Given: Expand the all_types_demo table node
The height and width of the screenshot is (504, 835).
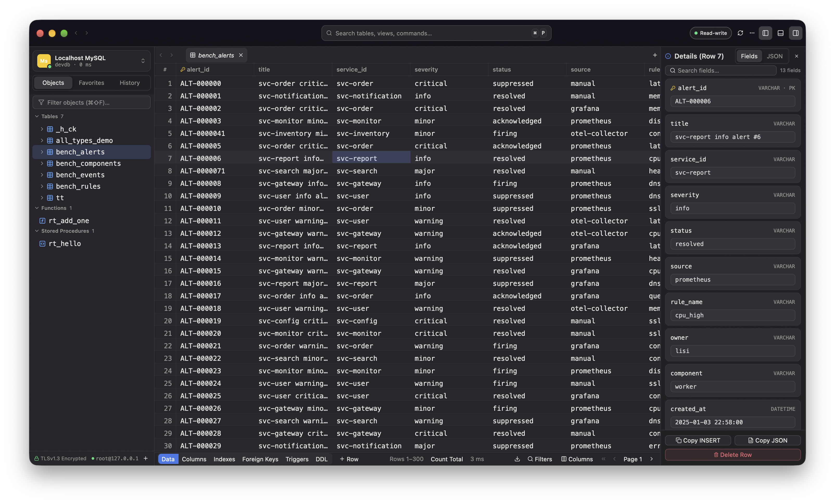Looking at the screenshot, I should [42, 140].
